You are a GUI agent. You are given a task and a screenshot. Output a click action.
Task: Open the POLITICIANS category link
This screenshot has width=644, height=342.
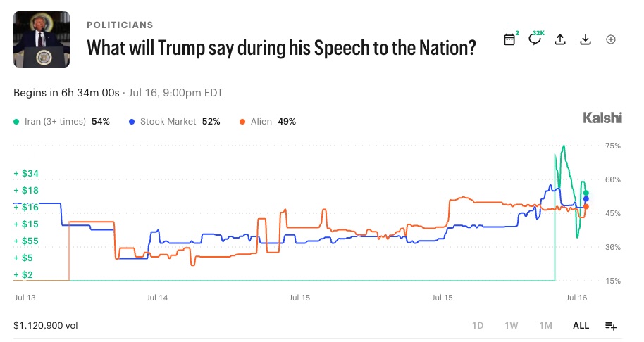coord(120,25)
